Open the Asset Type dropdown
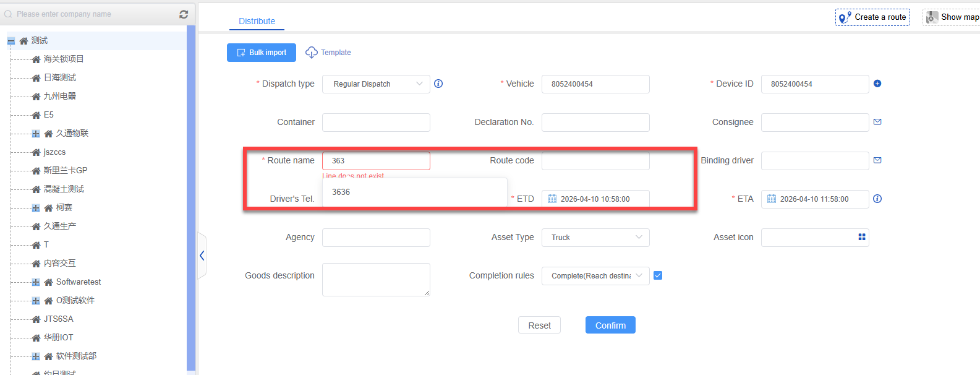Image resolution: width=980 pixels, height=375 pixels. [595, 238]
